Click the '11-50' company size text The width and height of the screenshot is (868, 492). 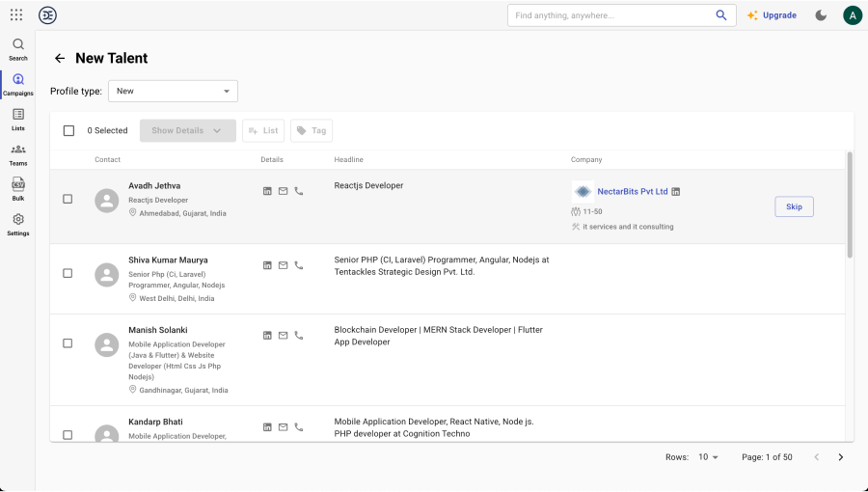coord(592,211)
